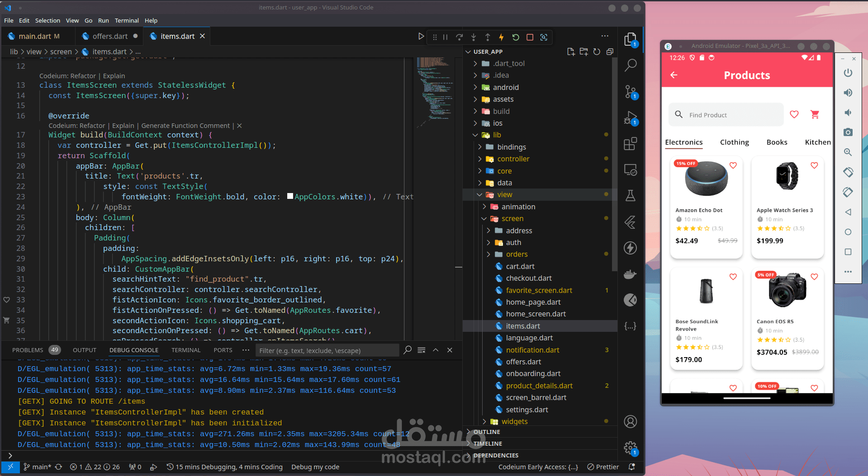Open the PROBLEMS panel tab
868x476 pixels.
click(28, 350)
